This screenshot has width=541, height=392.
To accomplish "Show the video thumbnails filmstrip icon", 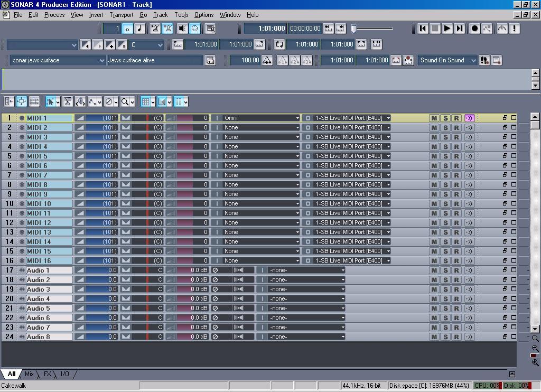I will [34, 101].
